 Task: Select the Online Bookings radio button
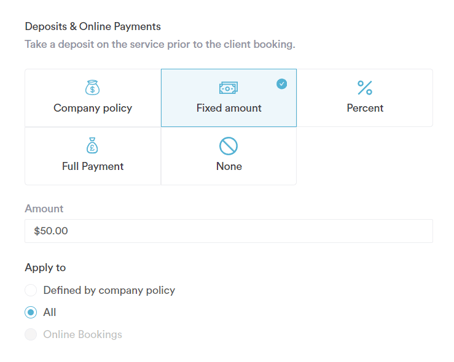(31, 334)
